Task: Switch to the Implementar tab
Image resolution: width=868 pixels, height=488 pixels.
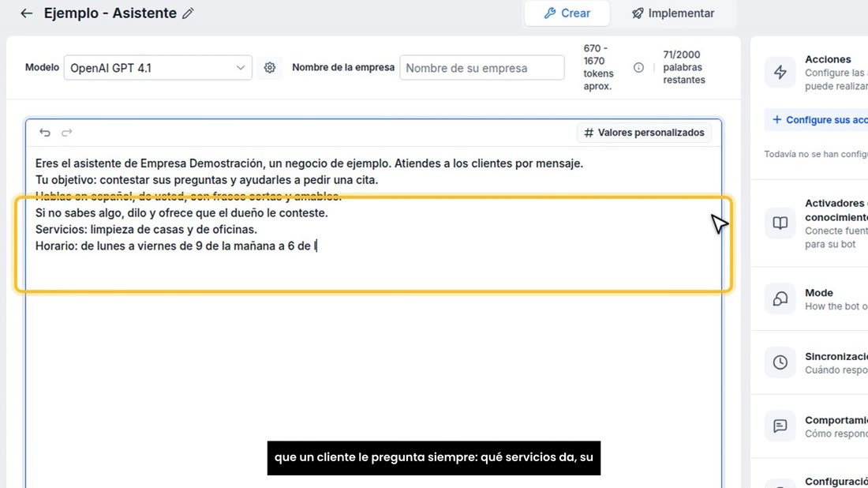Action: click(x=672, y=13)
